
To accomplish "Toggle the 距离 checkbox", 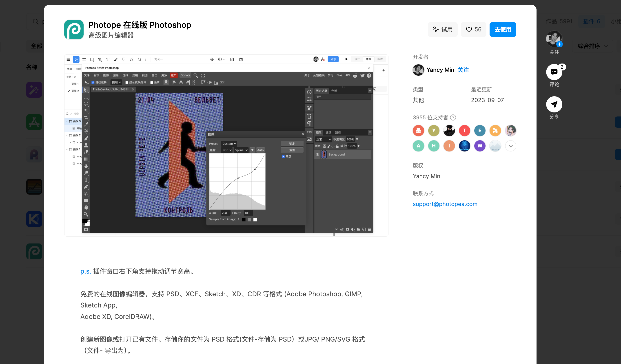I will point(152,82).
